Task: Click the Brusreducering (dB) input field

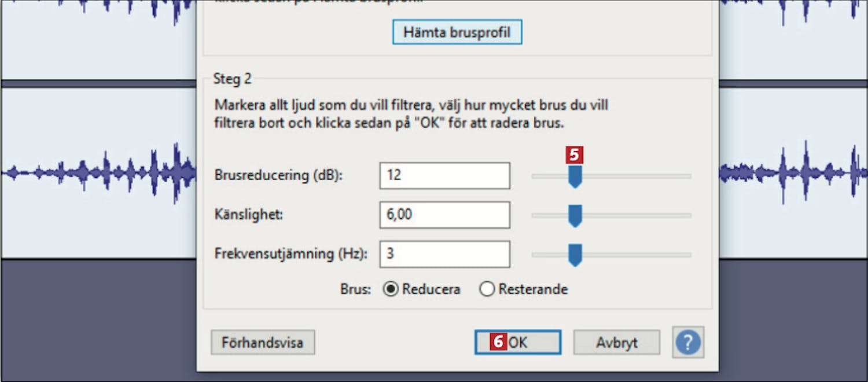Action: point(444,175)
